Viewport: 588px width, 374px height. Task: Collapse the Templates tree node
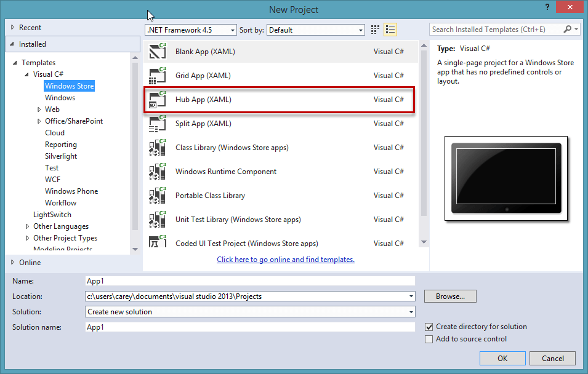pyautogui.click(x=15, y=63)
